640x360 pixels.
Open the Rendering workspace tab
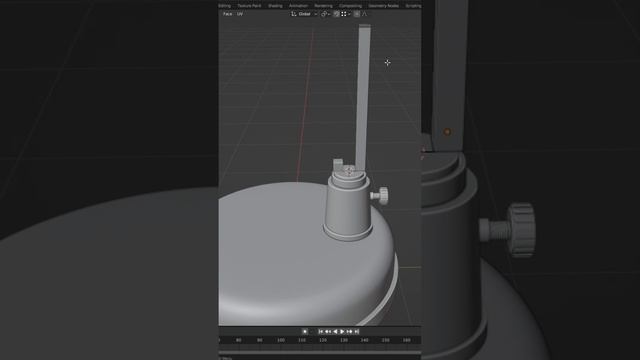click(323, 6)
